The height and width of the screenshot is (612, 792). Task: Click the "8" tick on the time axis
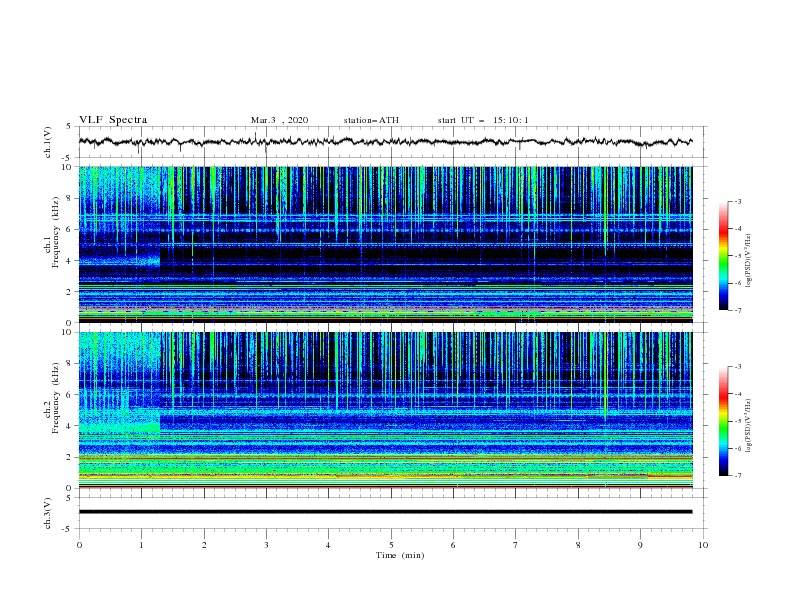[578, 545]
